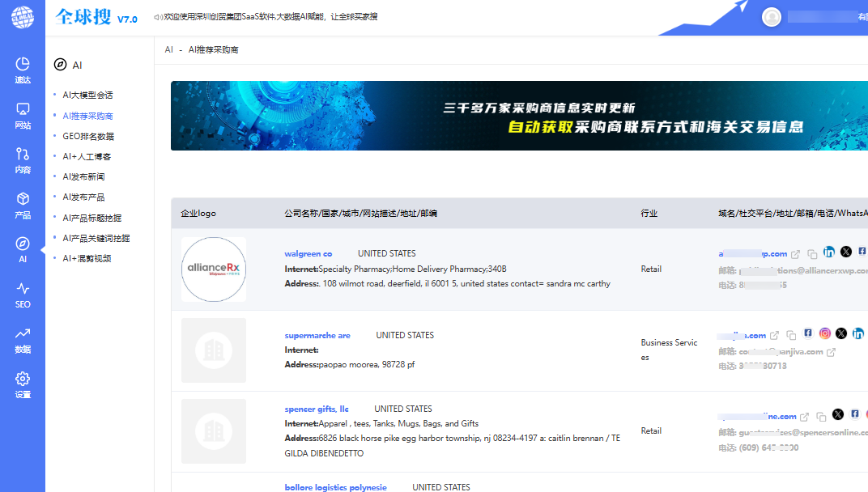Open GEO排名数据 menu item
This screenshot has width=868, height=492.
(x=88, y=136)
